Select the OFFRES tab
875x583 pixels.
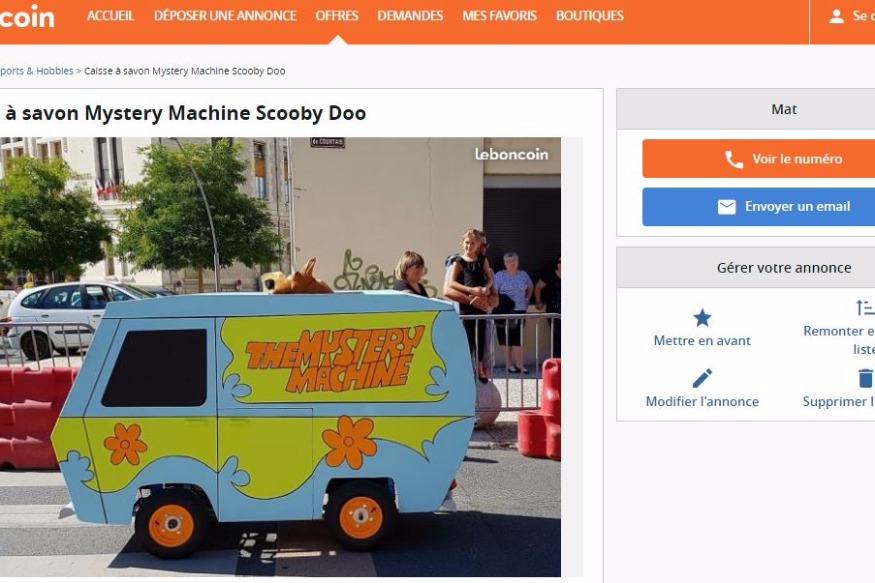click(x=337, y=16)
